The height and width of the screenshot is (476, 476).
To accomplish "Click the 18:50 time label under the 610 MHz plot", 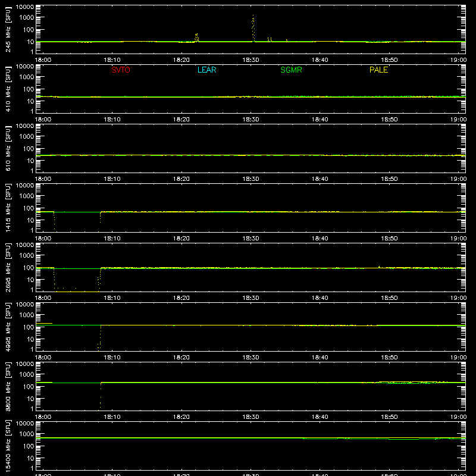I will [x=389, y=179].
